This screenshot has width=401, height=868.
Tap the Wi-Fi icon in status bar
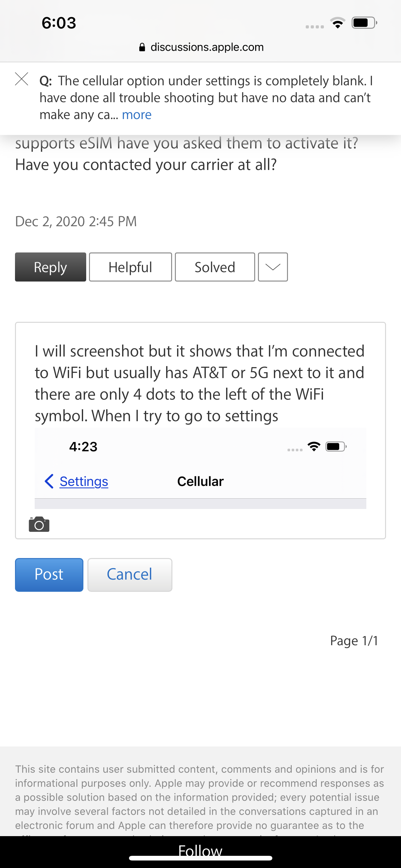pyautogui.click(x=337, y=23)
